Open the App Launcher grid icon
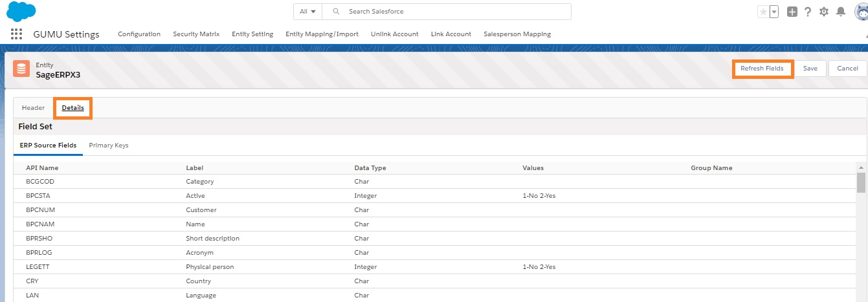 [x=16, y=34]
